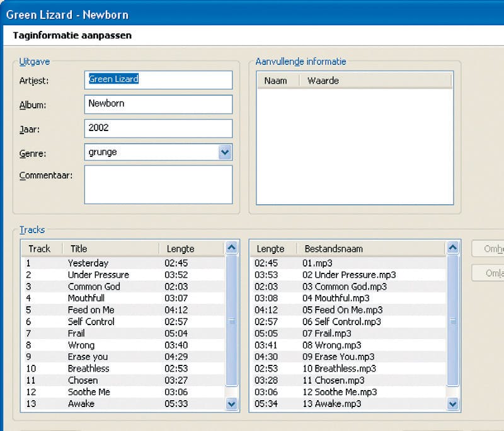The height and width of the screenshot is (431, 504).
Task: Click the Artiest field with Green Lizard
Action: (x=157, y=79)
